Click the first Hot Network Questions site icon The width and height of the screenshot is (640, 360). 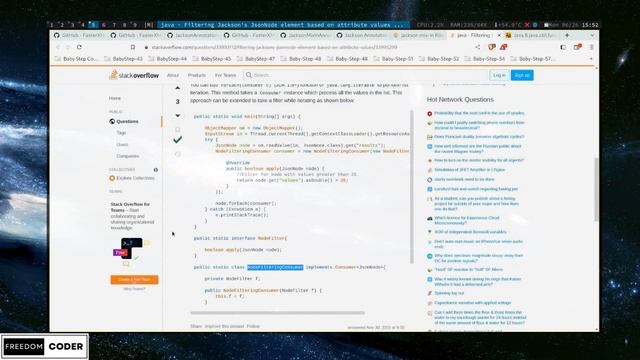click(429, 114)
